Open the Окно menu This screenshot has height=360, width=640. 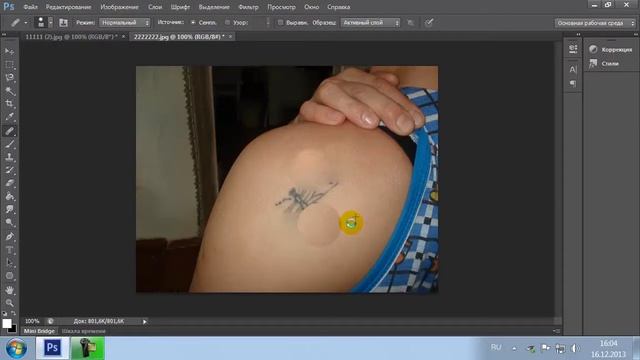[x=311, y=7]
